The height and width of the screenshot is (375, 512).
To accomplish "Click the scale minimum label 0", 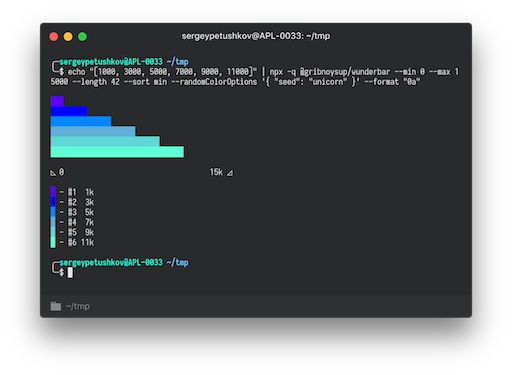I will click(61, 172).
